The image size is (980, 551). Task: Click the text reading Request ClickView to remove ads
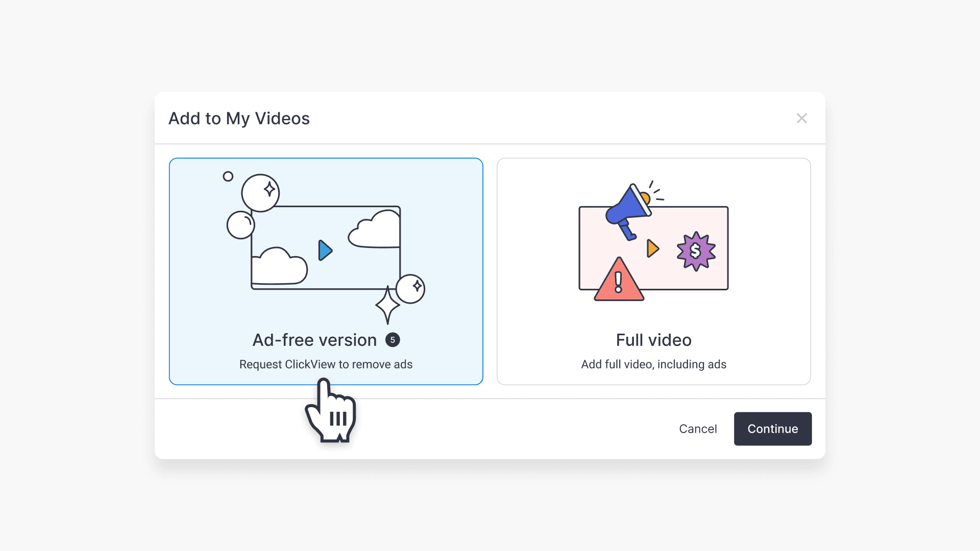coord(326,364)
